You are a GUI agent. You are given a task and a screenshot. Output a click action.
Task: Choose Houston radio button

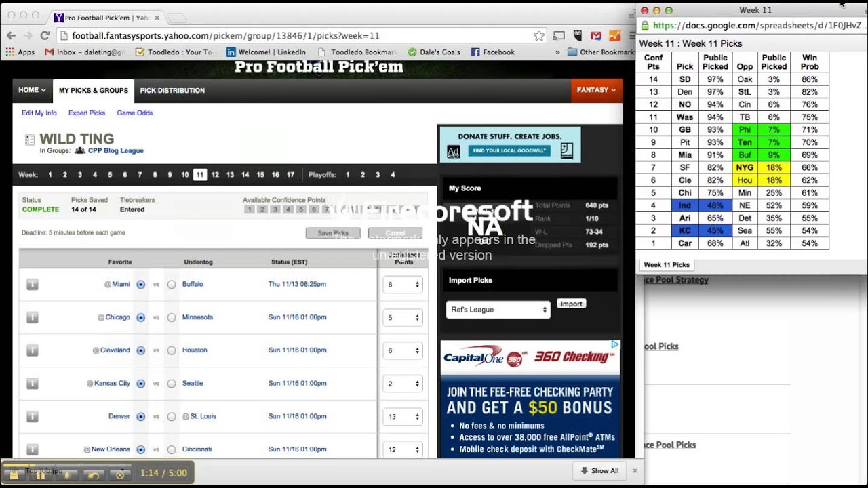tap(172, 350)
